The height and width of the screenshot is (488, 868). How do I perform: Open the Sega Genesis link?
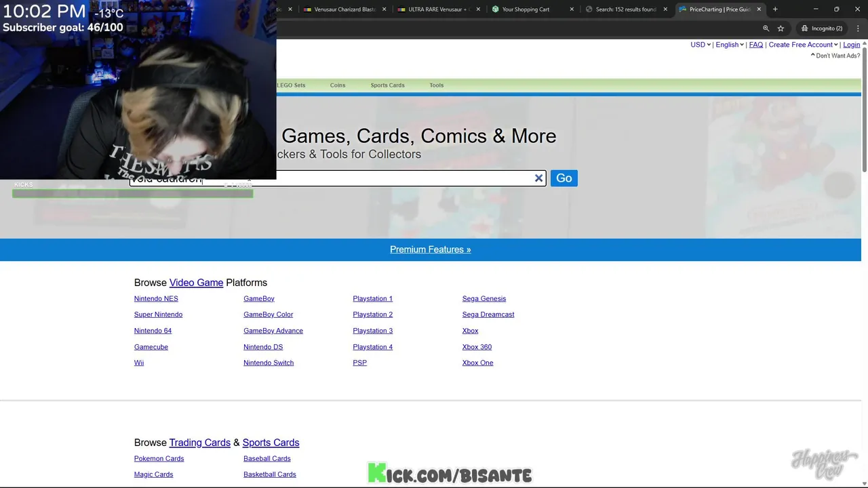[484, 299]
